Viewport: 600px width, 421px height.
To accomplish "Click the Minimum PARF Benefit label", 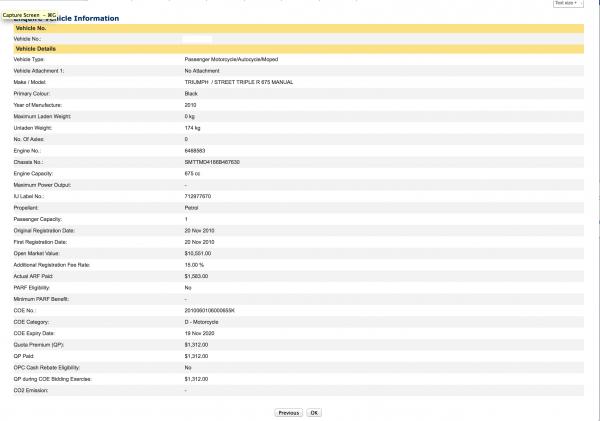I will [x=41, y=299].
